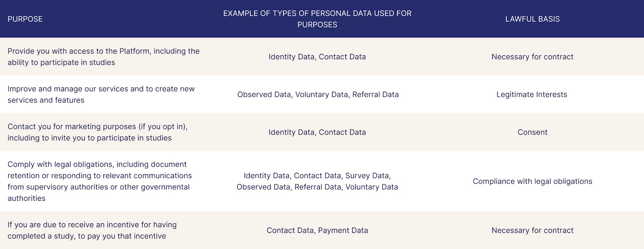
Task: Click 'Compliance with legal obligations' cell
Action: pos(532,181)
